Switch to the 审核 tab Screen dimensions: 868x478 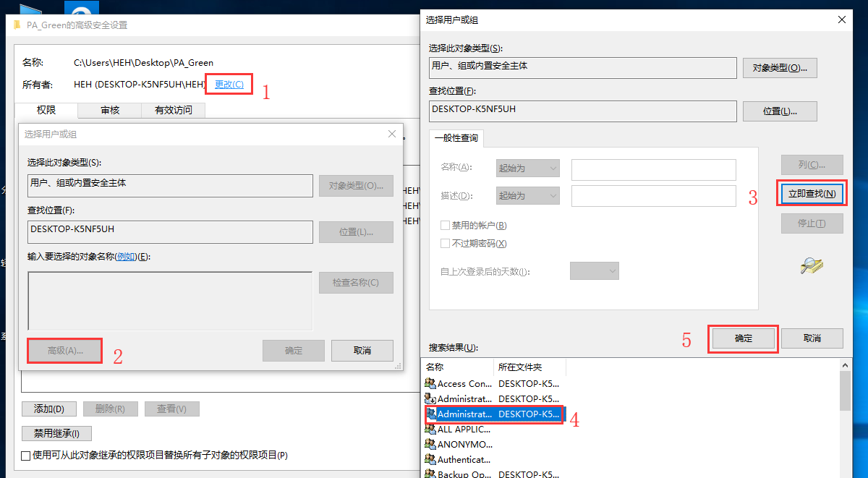[110, 110]
